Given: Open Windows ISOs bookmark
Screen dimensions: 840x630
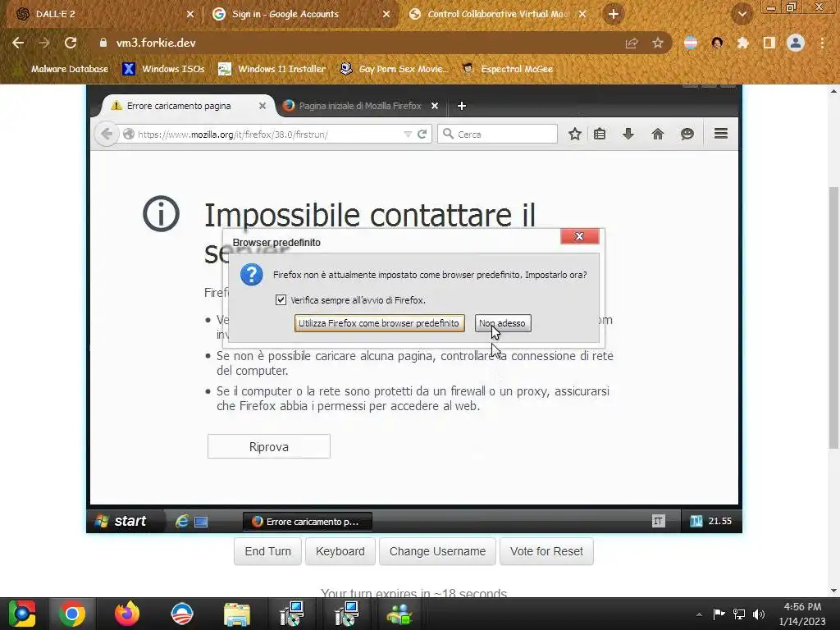Looking at the screenshot, I should coord(163,69).
